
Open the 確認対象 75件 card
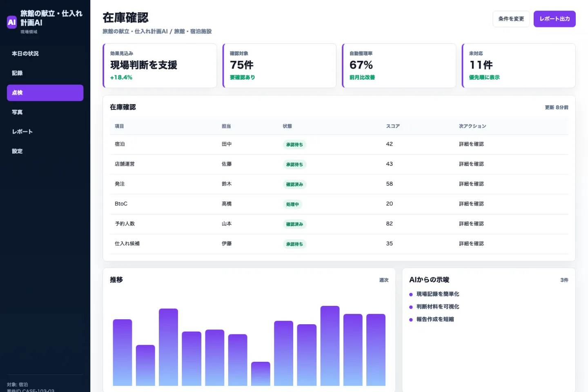pos(279,66)
